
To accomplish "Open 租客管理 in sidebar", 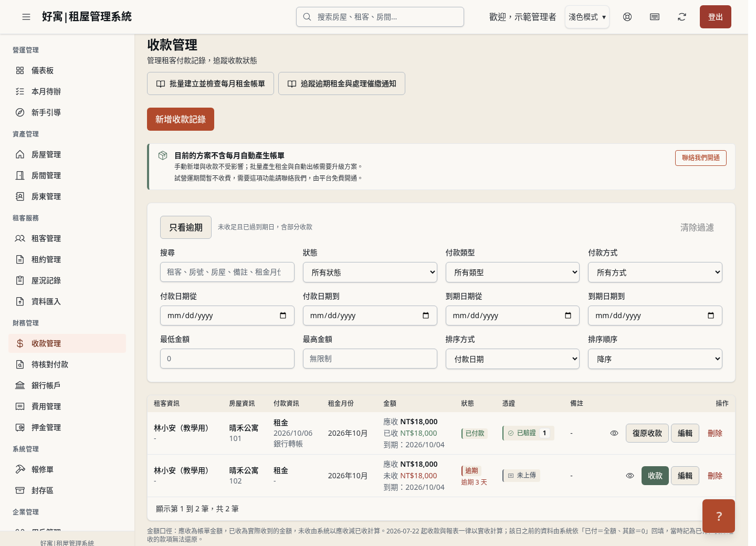I will [67, 238].
